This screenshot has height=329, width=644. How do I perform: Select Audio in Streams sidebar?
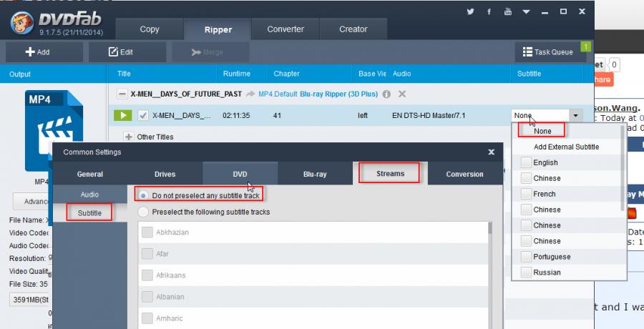[x=89, y=195]
